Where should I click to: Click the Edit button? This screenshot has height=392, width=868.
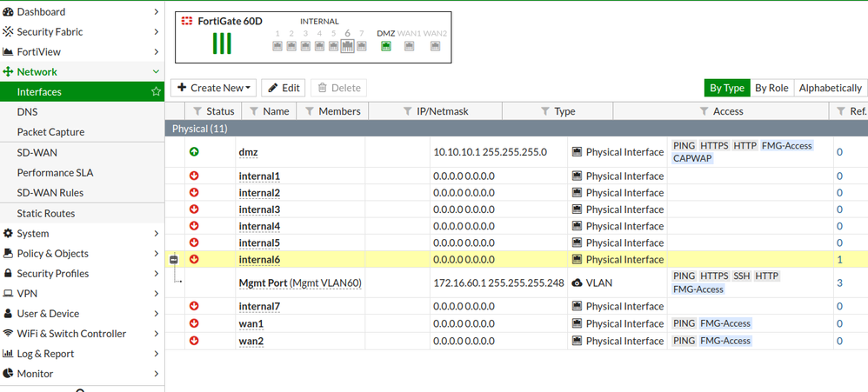[x=284, y=88]
